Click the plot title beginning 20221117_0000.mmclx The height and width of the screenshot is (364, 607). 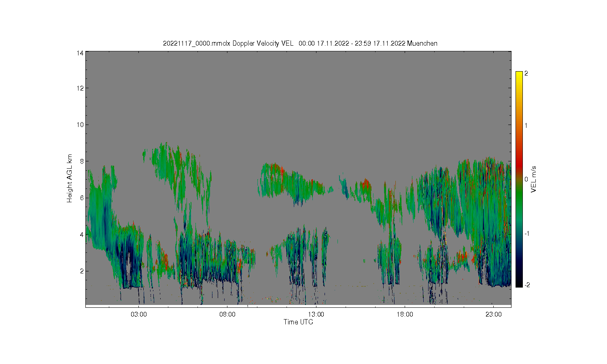point(300,43)
